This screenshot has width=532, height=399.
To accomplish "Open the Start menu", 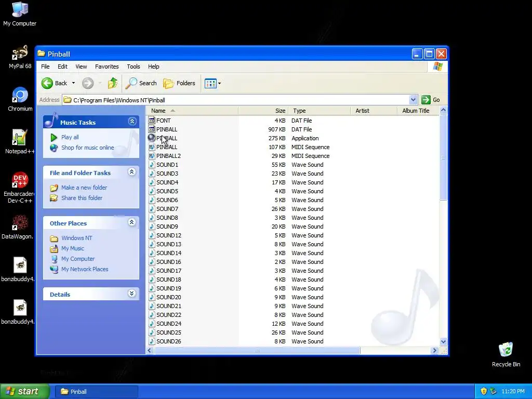I will [x=25, y=391].
